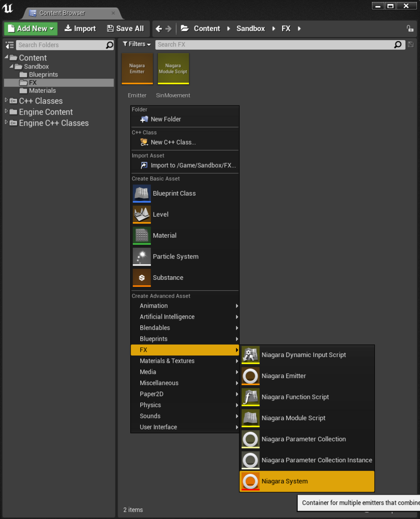The width and height of the screenshot is (420, 519).
Task: Open the Physics submenu
Action: [x=185, y=405]
